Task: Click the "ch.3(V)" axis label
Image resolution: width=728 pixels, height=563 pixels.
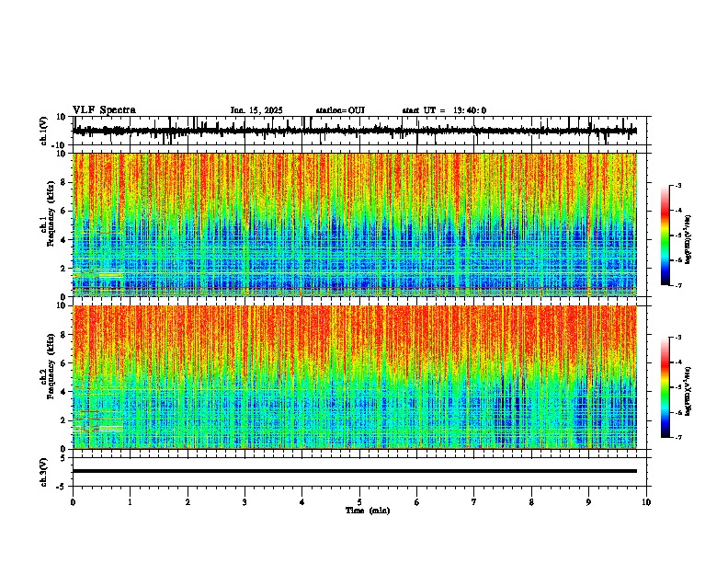Action: (x=44, y=472)
